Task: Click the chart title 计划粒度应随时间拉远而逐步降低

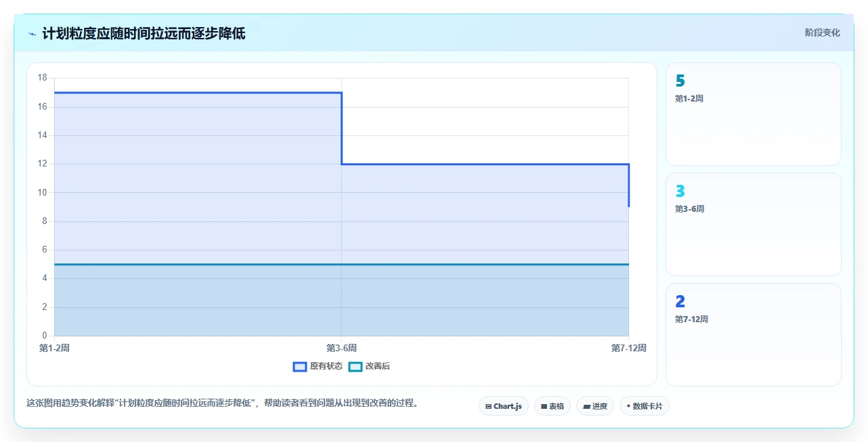Action: click(144, 33)
